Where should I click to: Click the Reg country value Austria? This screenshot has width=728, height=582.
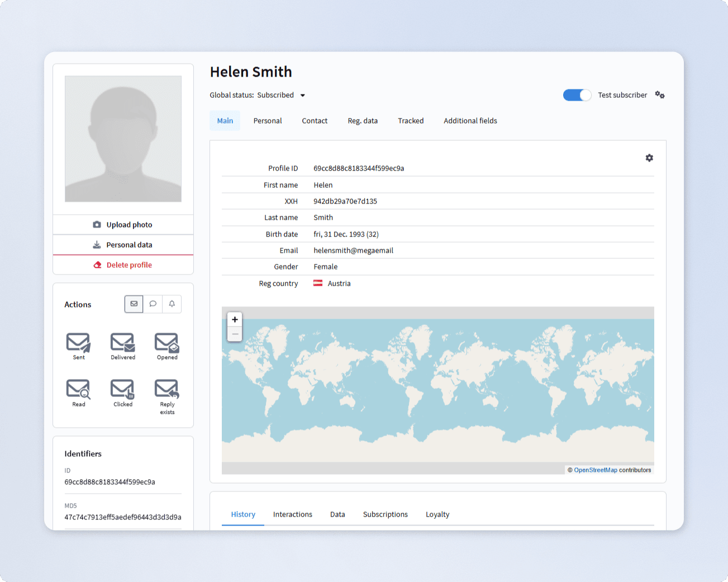[x=339, y=283]
